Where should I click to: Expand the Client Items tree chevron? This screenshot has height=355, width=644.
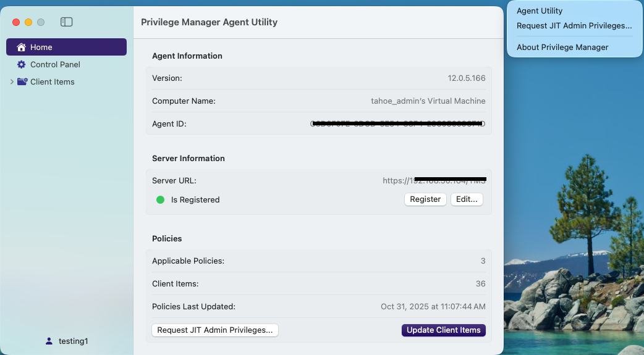coord(12,82)
